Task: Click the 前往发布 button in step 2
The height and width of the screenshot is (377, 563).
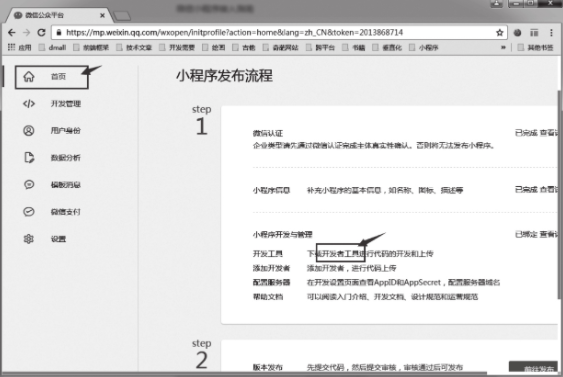Action: [533, 367]
